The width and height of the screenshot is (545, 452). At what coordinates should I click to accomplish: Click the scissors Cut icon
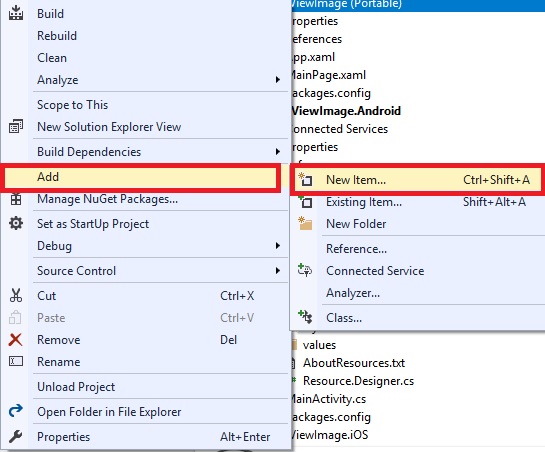pyautogui.click(x=16, y=296)
